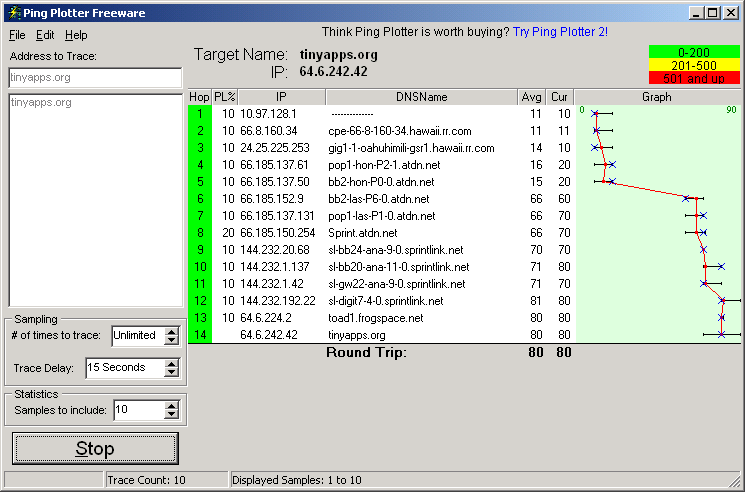Decrease the Trace Delay value
This screenshot has width=745, height=492.
(x=171, y=373)
